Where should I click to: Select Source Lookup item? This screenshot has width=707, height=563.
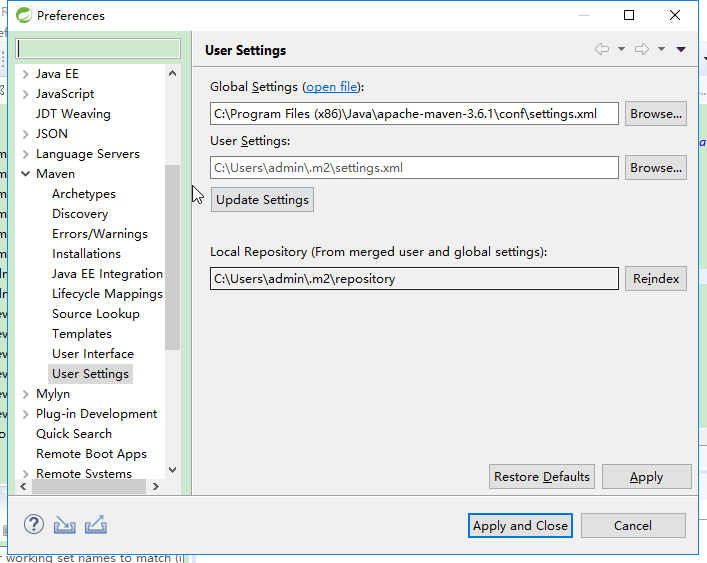tap(96, 314)
